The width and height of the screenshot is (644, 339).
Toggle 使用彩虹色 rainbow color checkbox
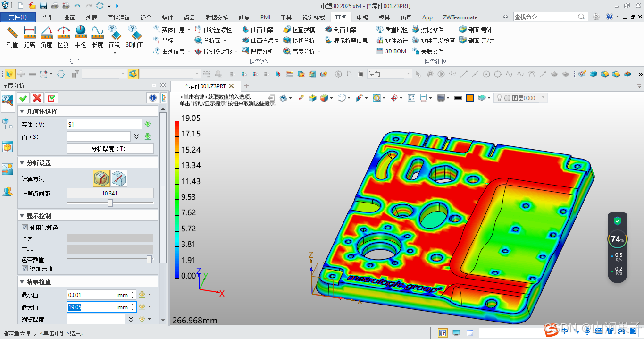coord(25,228)
